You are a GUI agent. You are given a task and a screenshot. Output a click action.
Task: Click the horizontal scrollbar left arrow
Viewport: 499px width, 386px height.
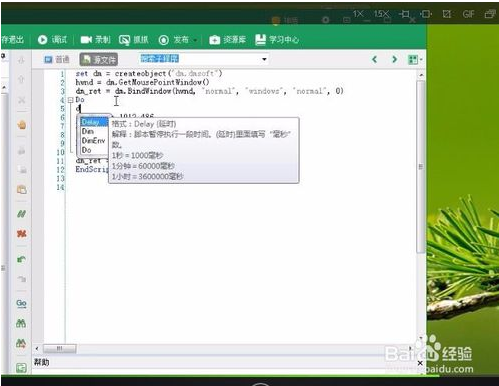(x=37, y=349)
